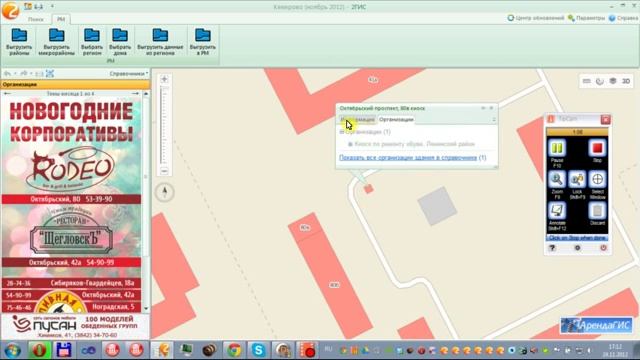The image size is (640, 360).
Task: Click the Выгрузить микрорайоны ribbon button
Action: click(56, 42)
